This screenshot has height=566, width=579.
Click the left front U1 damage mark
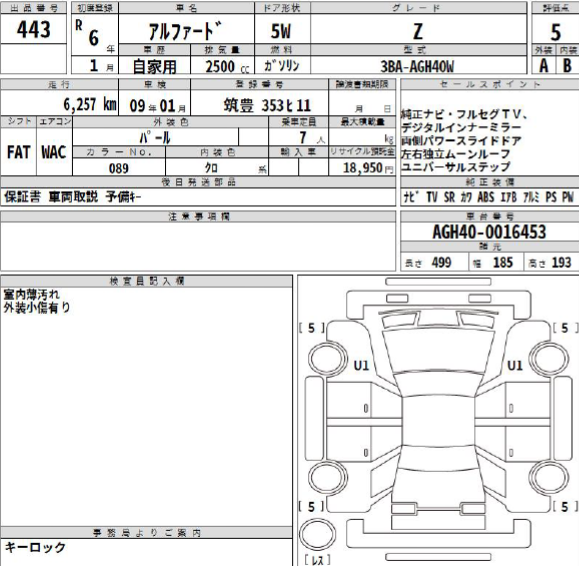tap(361, 366)
